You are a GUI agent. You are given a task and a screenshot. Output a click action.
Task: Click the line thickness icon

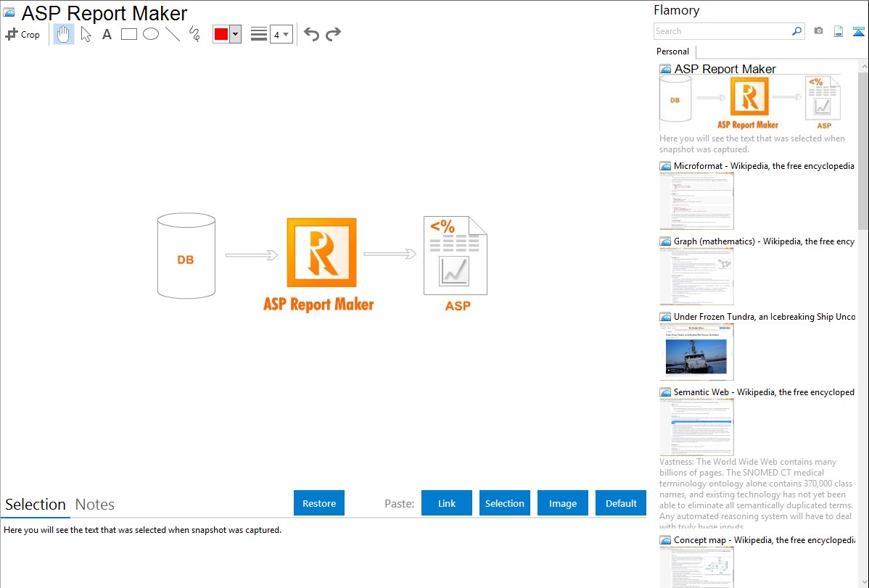pos(259,34)
